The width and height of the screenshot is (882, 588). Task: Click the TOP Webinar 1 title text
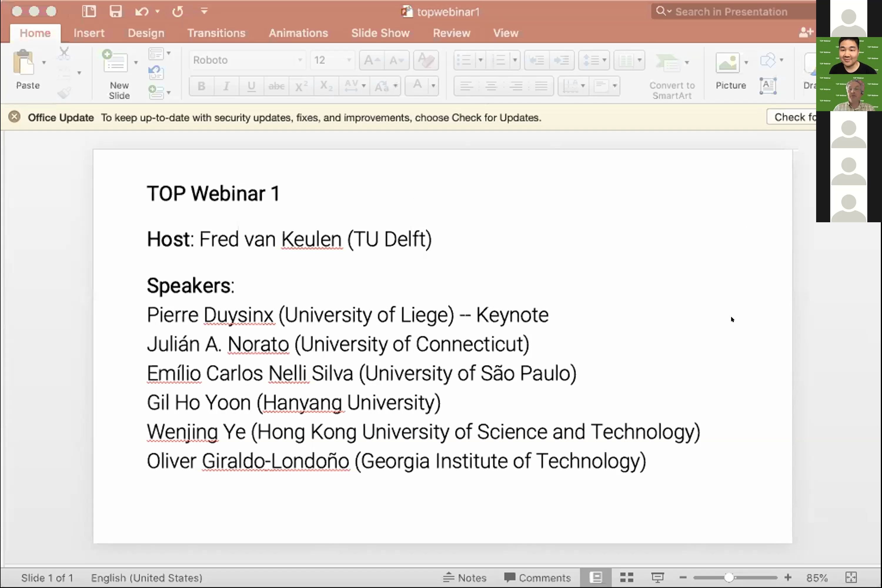[213, 193]
